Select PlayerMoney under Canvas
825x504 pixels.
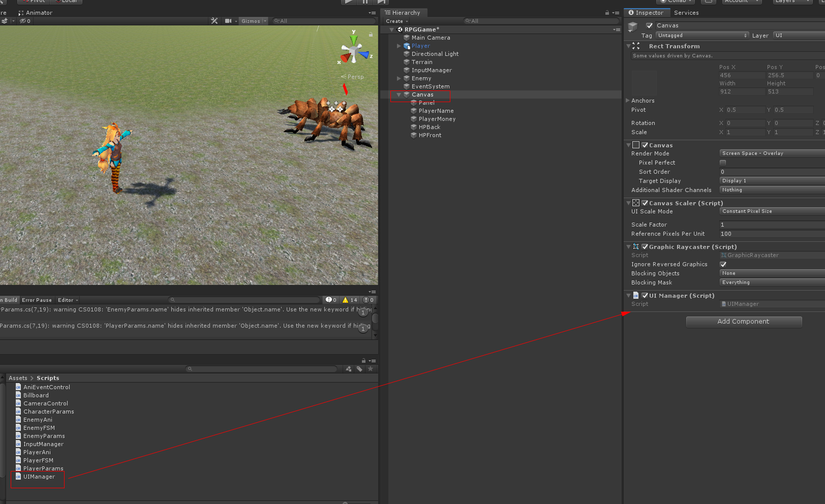(x=437, y=119)
